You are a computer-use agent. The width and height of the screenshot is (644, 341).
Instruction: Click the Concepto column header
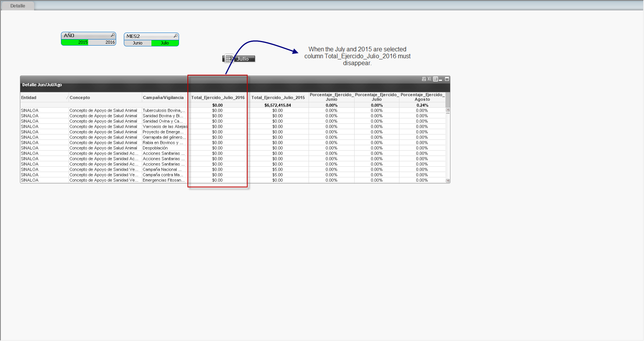(105, 97)
